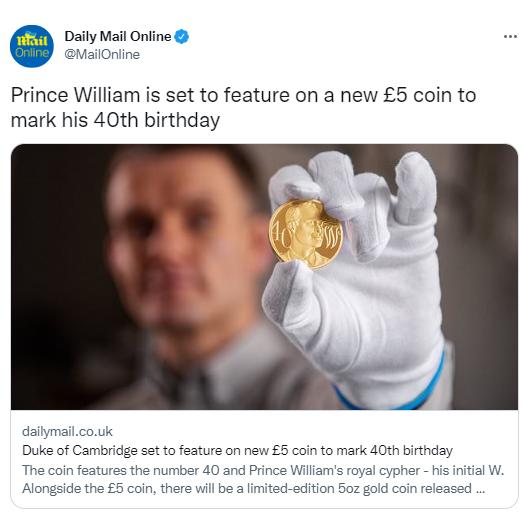Open the dailymail.co.uk domain link
The width and height of the screenshot is (523, 524).
67,431
